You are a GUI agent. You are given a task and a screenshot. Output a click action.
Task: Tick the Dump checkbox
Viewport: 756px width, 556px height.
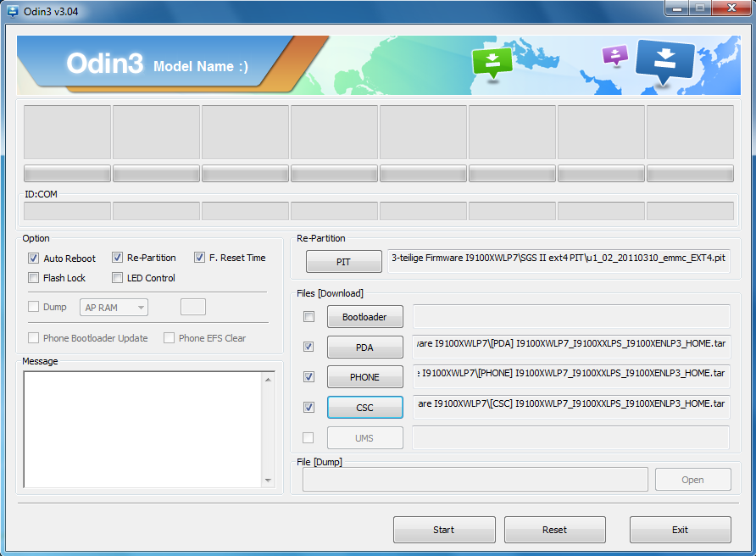coord(33,307)
